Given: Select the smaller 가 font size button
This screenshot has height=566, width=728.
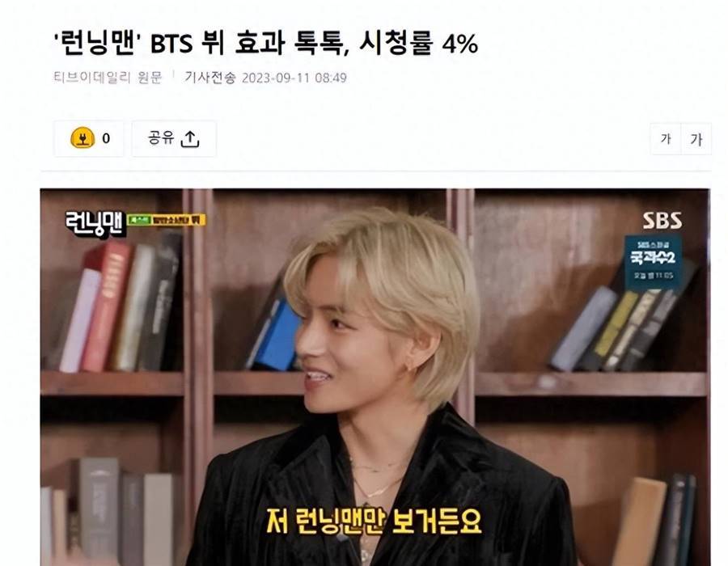Looking at the screenshot, I should point(666,138).
